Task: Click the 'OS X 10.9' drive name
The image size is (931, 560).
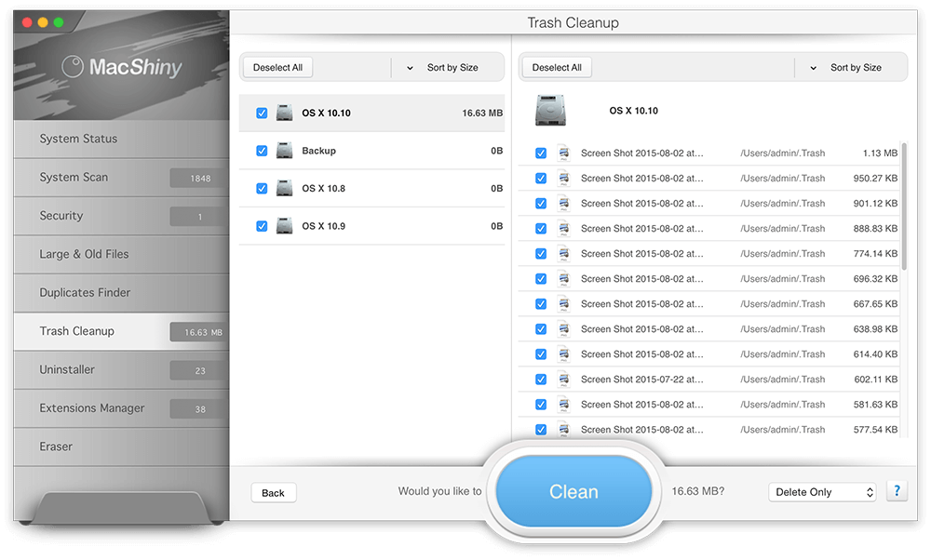Action: click(x=324, y=226)
